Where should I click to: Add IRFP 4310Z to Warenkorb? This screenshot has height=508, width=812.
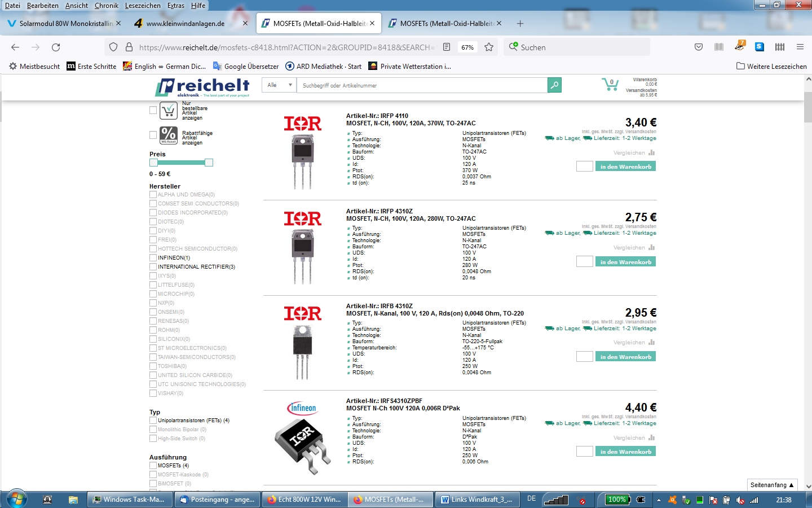(625, 262)
